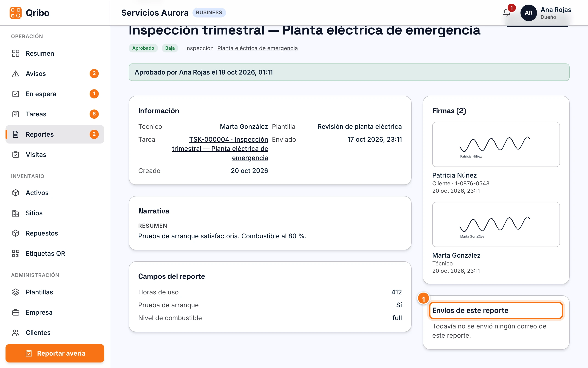Click the Reportes document icon
588x368 pixels.
pyautogui.click(x=16, y=134)
